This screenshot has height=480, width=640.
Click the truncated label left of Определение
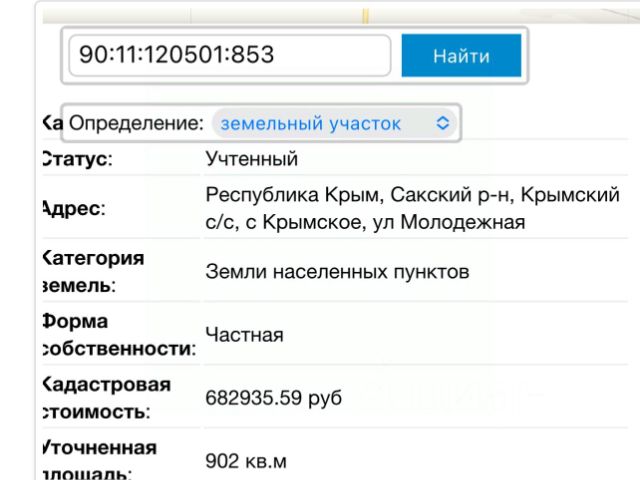[50, 124]
